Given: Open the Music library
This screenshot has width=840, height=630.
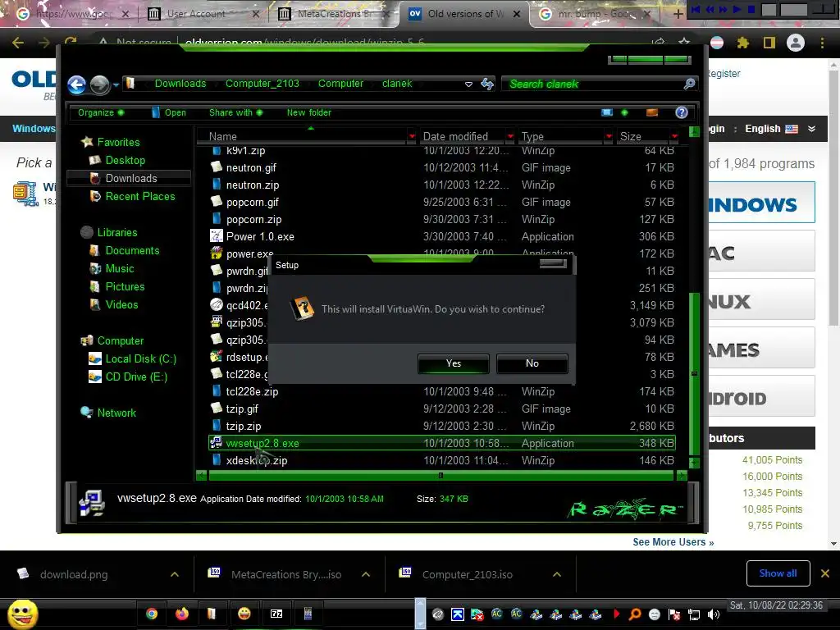Looking at the screenshot, I should click(119, 269).
